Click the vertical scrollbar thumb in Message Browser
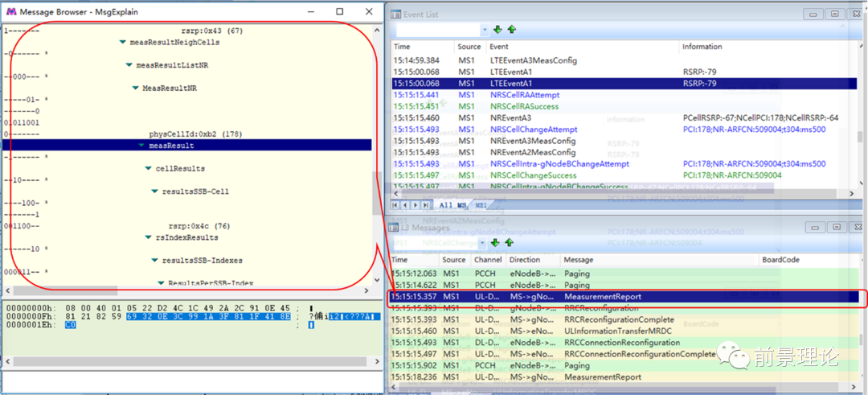The height and width of the screenshot is (395, 868). point(377,195)
